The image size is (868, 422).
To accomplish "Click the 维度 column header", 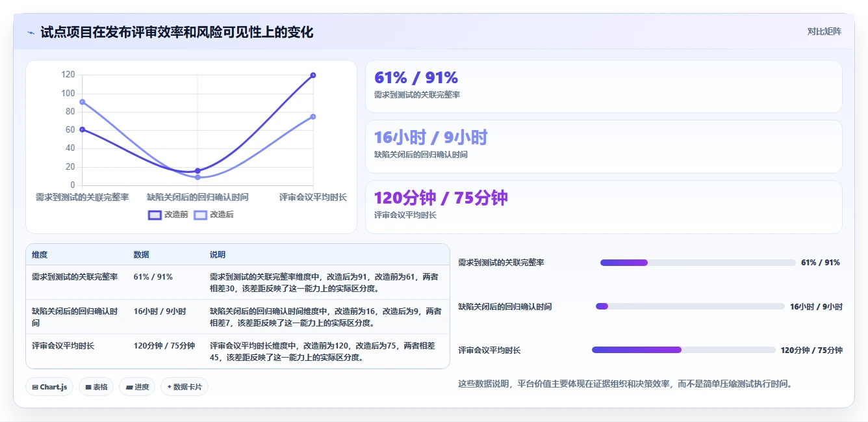I will click(x=40, y=255).
